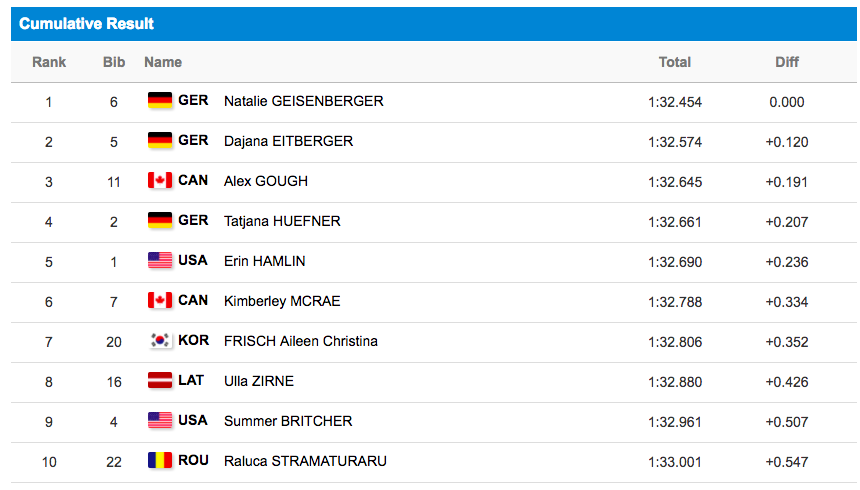
Task: Click the Korean flag beside FRISCH Aileen Christina
Action: coord(160,341)
